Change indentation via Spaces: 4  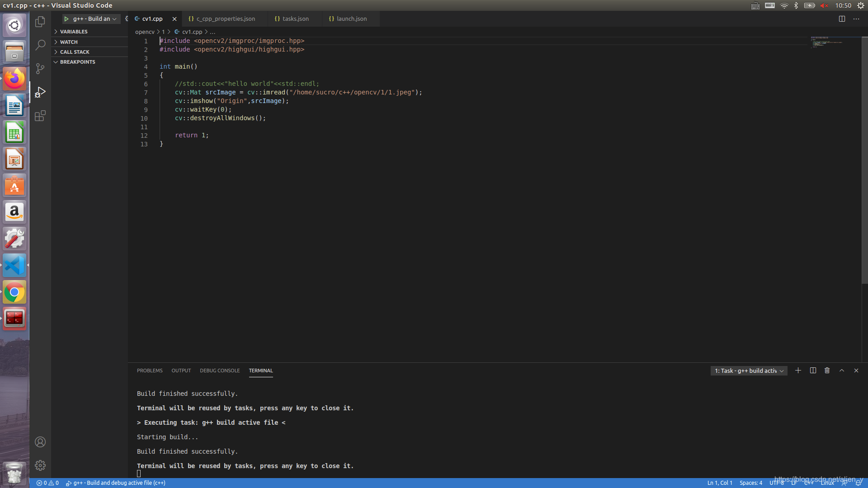click(x=751, y=483)
